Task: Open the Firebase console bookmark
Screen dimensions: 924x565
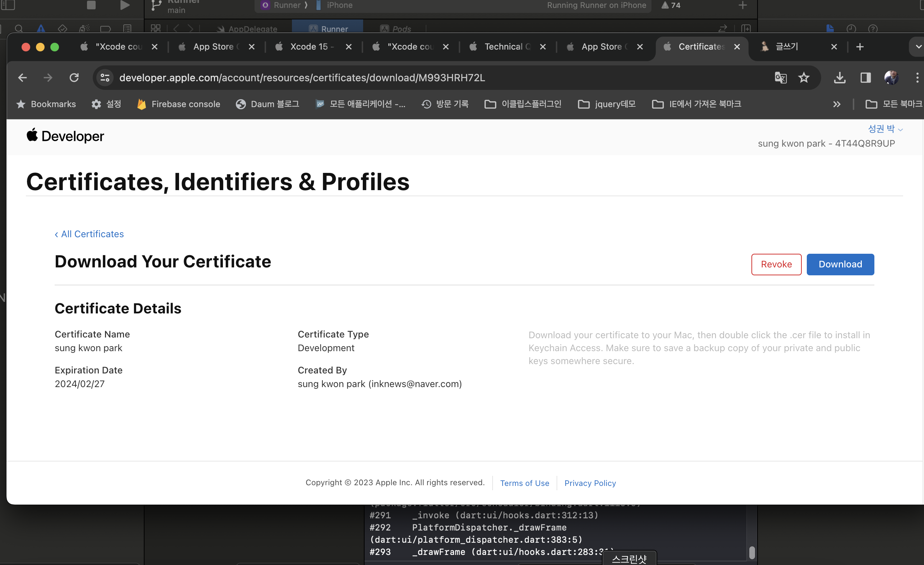Action: 179,104
